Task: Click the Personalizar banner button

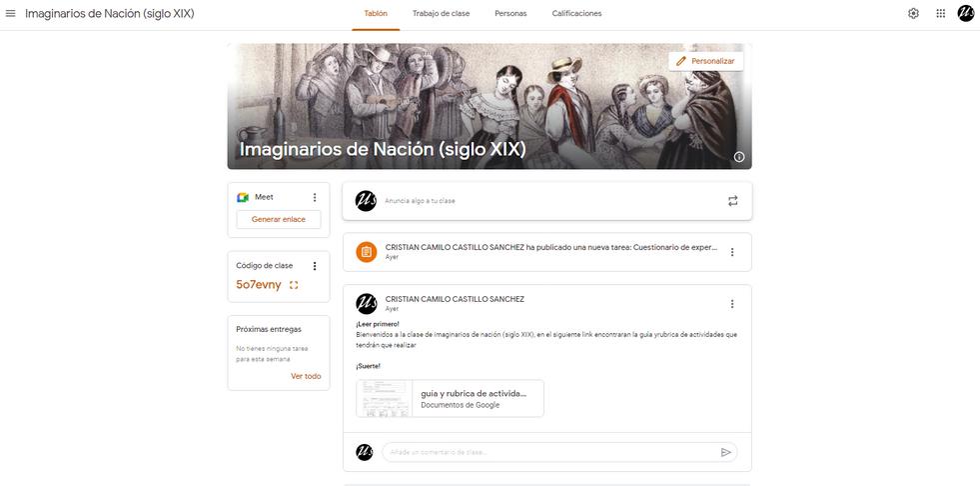Action: coord(705,61)
